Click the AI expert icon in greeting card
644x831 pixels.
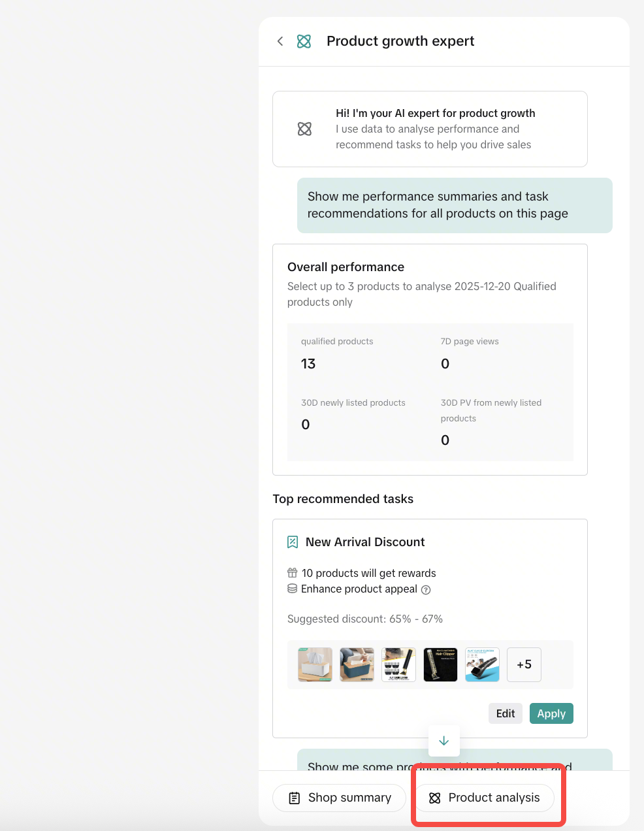[304, 129]
